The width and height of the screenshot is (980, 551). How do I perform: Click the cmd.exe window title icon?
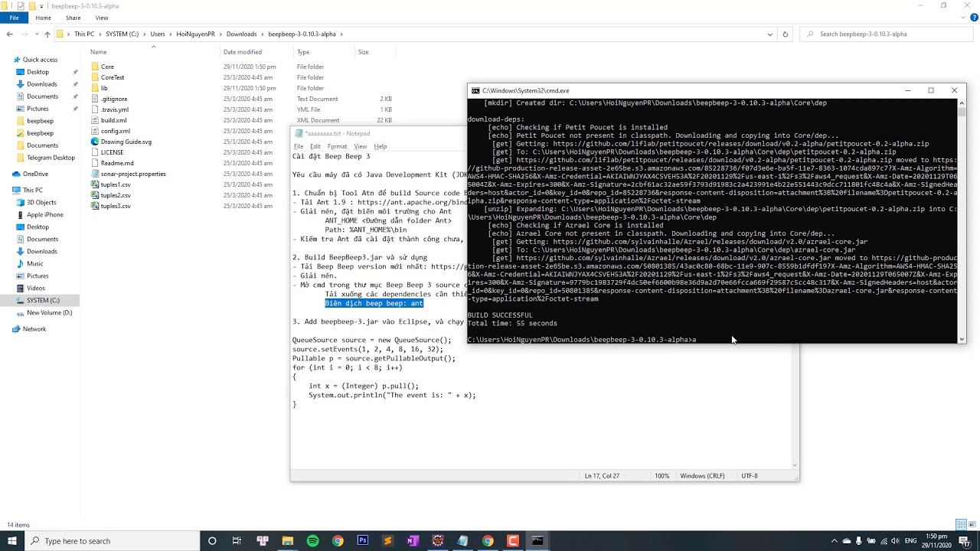tap(475, 90)
